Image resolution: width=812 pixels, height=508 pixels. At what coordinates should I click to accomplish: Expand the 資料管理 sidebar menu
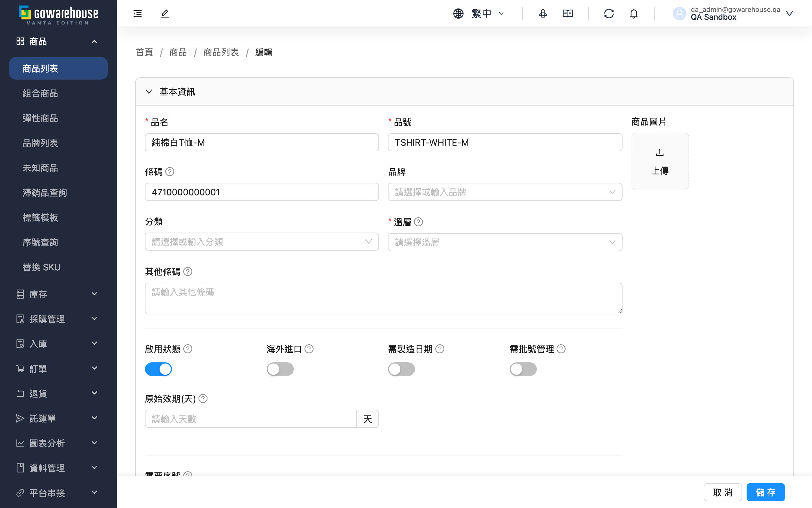coord(58,468)
